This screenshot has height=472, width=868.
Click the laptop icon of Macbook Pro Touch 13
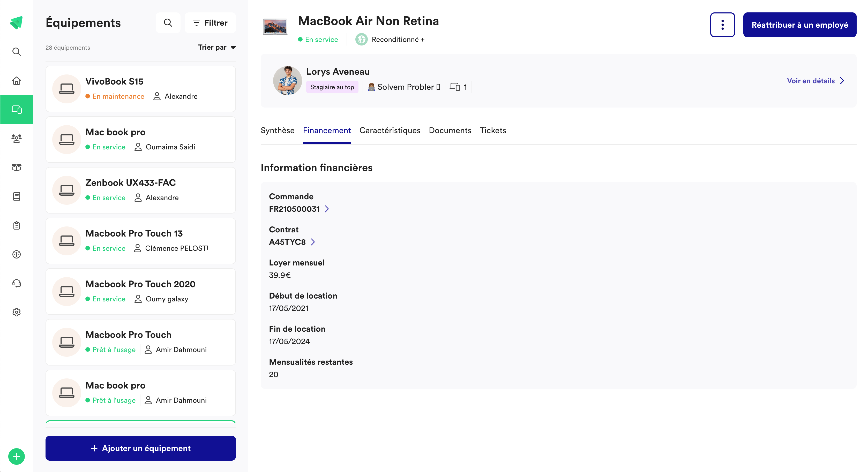click(x=66, y=241)
